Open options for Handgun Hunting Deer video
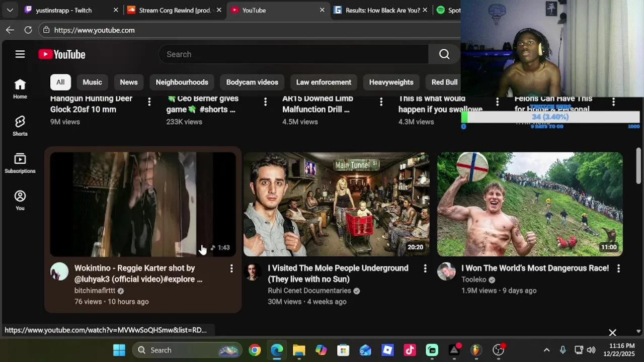The height and width of the screenshot is (362, 644). [x=149, y=102]
